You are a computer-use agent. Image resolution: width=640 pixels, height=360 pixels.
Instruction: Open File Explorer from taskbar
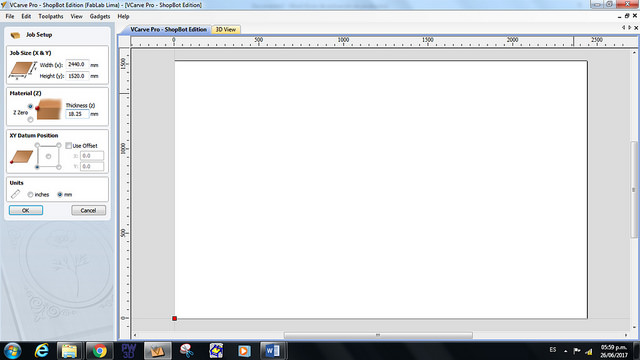click(69, 351)
